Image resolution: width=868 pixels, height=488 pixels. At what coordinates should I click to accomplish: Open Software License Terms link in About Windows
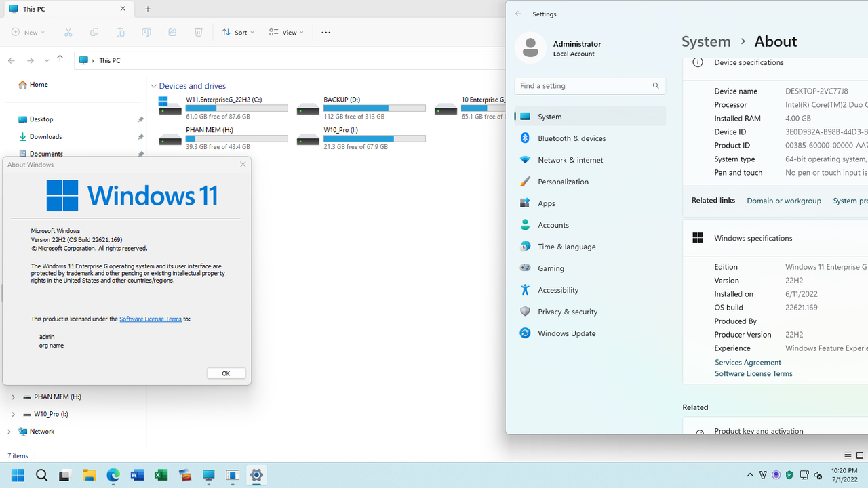point(151,319)
